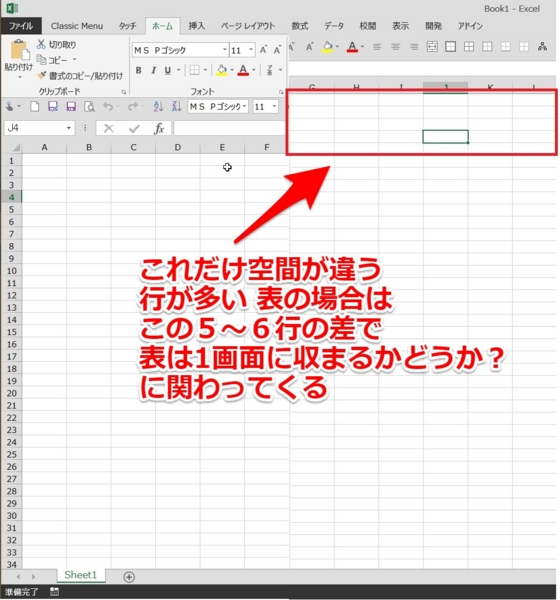Activate the Format Painter (書式のコピー/貼り付け)
Screen dimensions: 560x600
point(80,76)
